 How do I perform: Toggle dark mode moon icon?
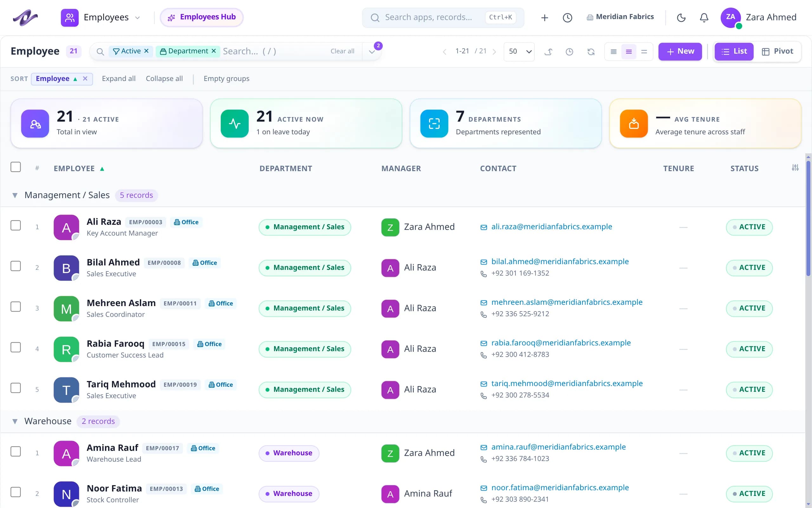(x=681, y=17)
